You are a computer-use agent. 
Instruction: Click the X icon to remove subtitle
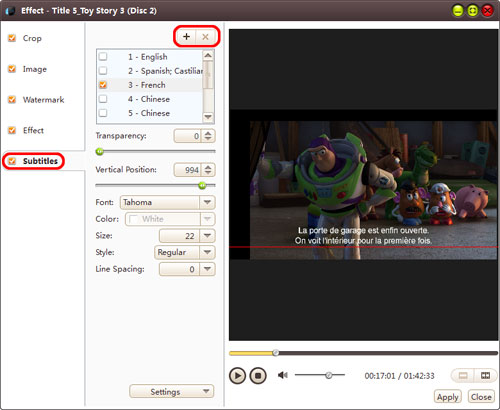point(205,36)
